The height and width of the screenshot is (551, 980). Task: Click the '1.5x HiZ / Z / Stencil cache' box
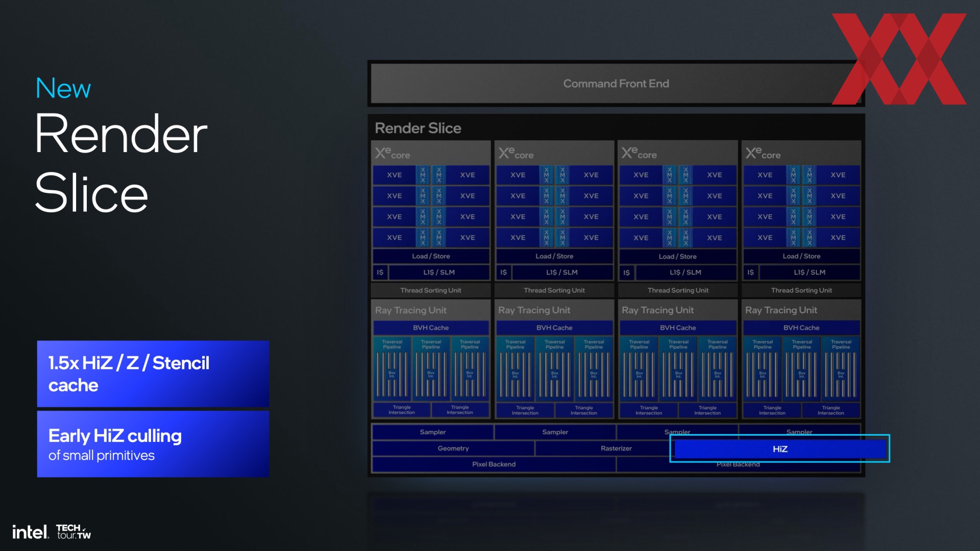[x=153, y=374]
